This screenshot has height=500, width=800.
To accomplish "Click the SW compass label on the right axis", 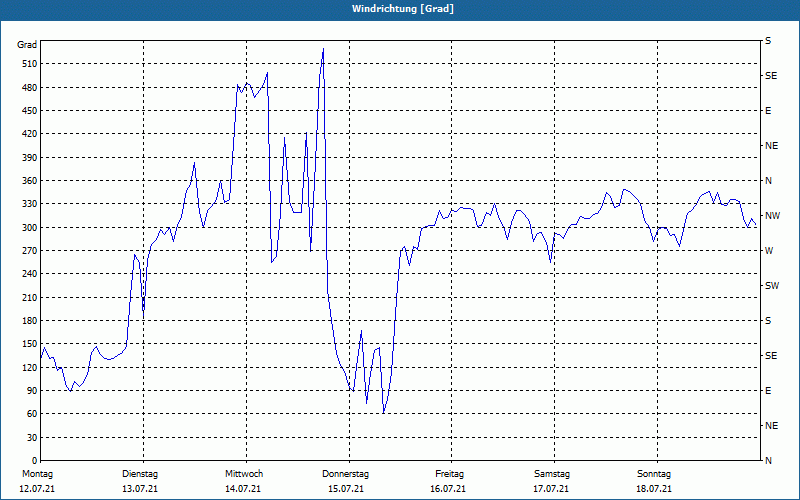I will click(x=772, y=286).
